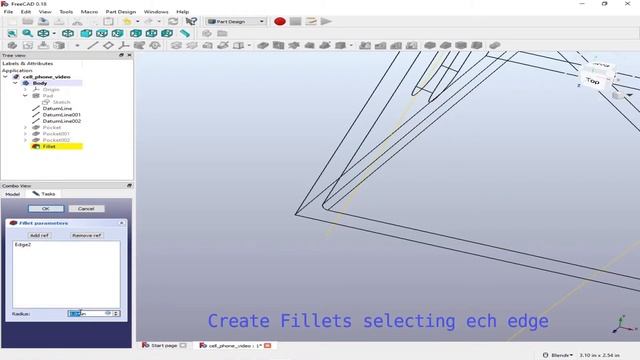640x360 pixels.
Task: Click the Add ref button
Action: click(x=39, y=236)
